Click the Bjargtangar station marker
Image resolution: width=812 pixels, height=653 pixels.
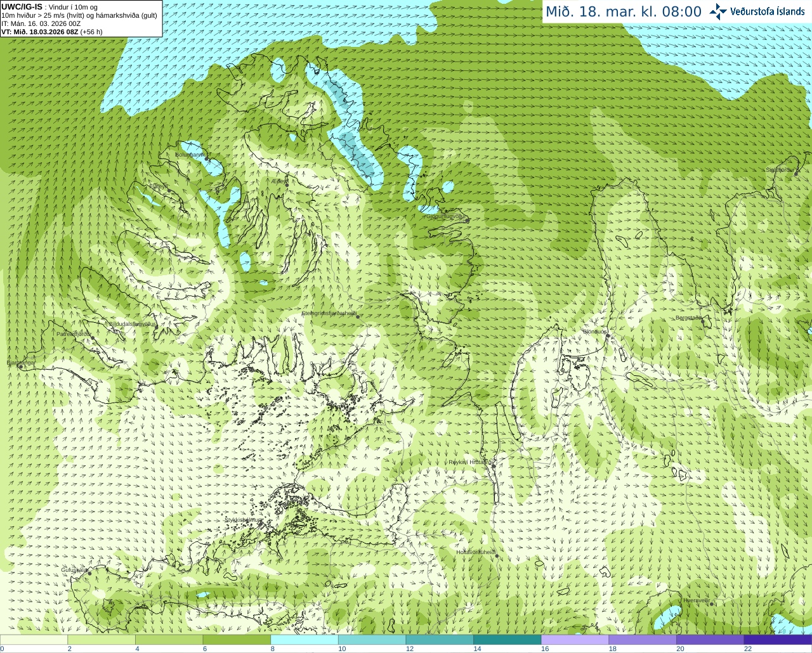pyautogui.click(x=21, y=366)
